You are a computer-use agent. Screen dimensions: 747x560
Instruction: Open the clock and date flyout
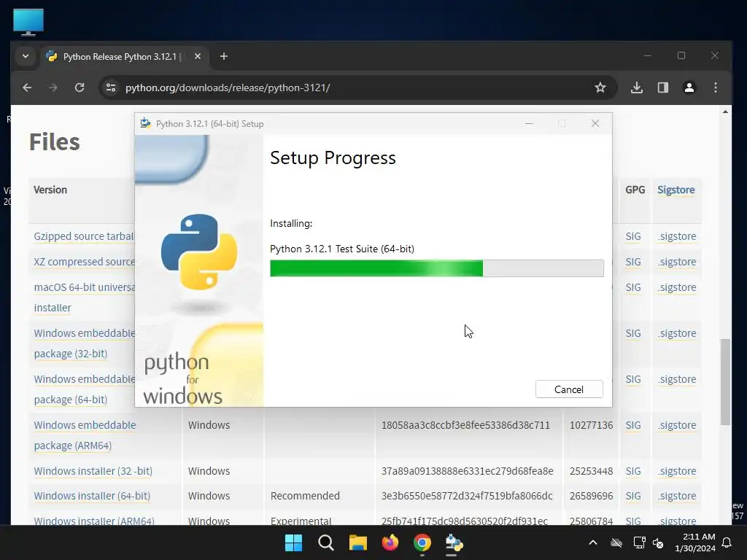point(695,542)
